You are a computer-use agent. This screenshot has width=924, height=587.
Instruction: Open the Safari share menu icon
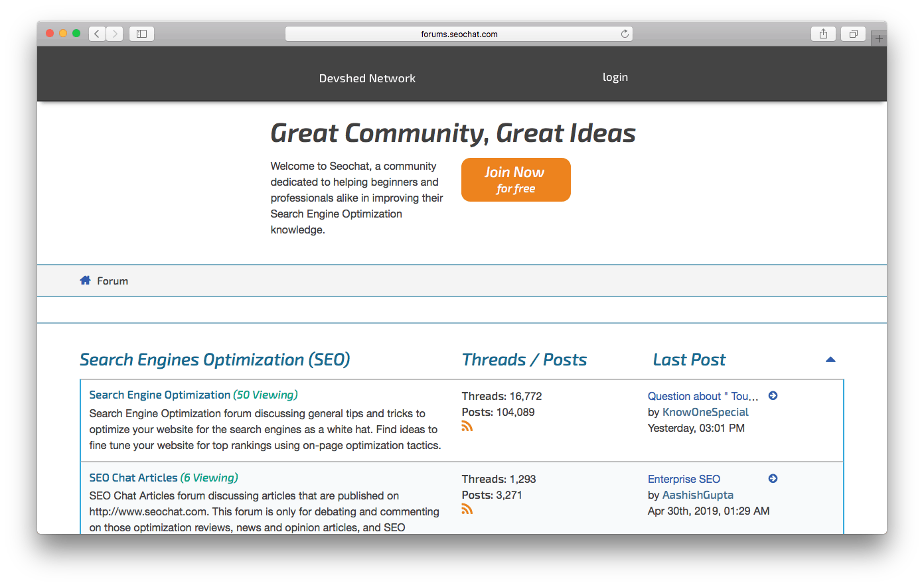tap(823, 34)
